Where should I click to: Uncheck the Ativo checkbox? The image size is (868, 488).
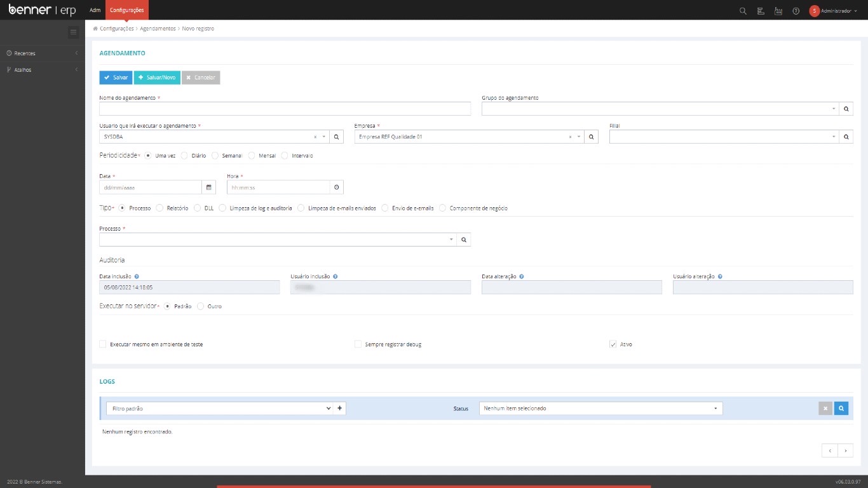[x=613, y=344]
